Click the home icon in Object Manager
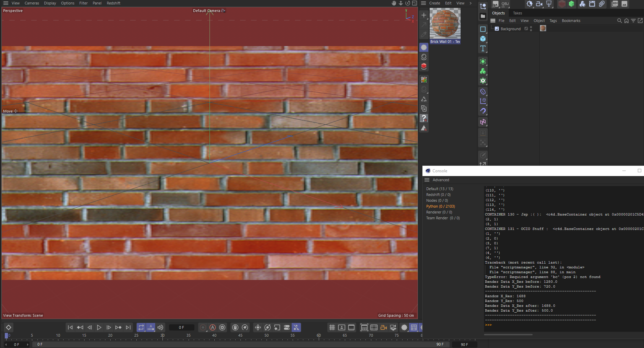 click(626, 21)
